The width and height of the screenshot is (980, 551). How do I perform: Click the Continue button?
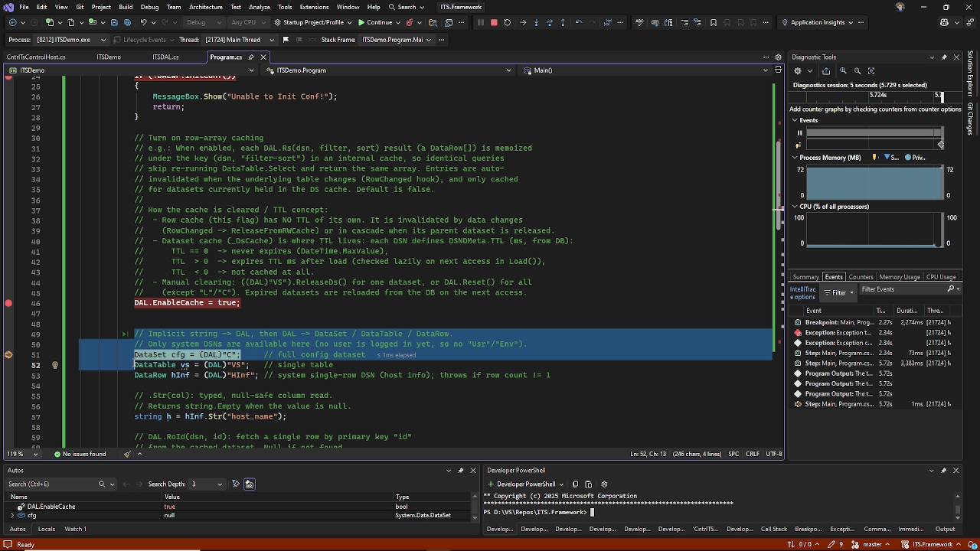(374, 22)
